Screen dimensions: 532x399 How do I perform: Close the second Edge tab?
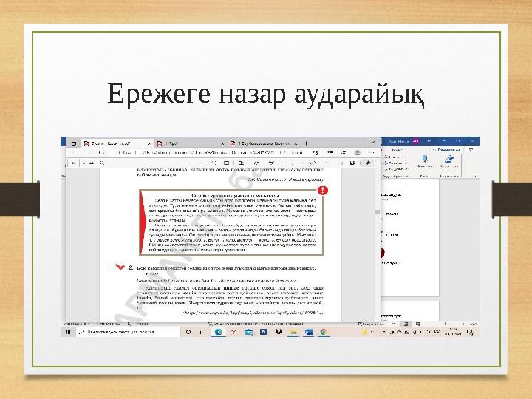(x=222, y=143)
